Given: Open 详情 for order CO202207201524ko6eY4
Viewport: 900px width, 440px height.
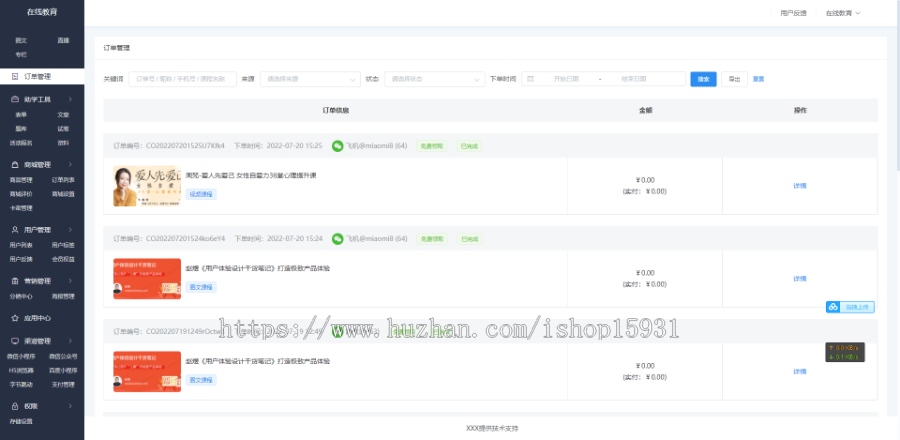Looking at the screenshot, I should coord(800,279).
